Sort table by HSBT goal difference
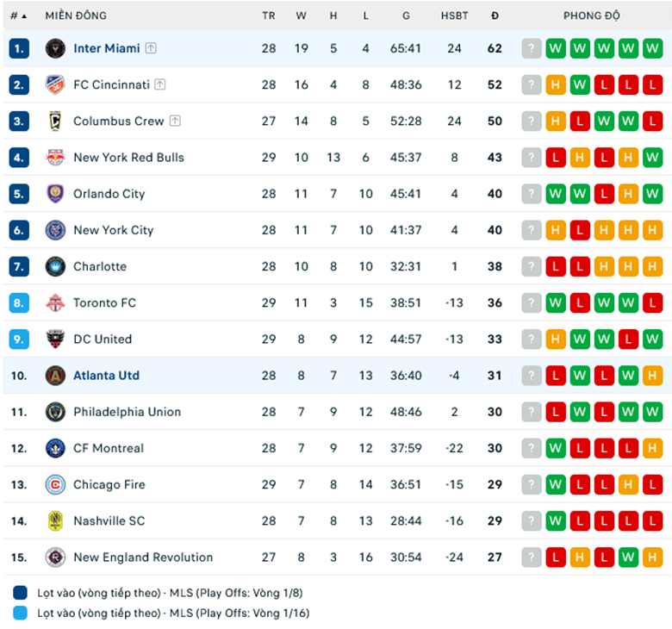This screenshot has height=629, width=672. pos(454,16)
